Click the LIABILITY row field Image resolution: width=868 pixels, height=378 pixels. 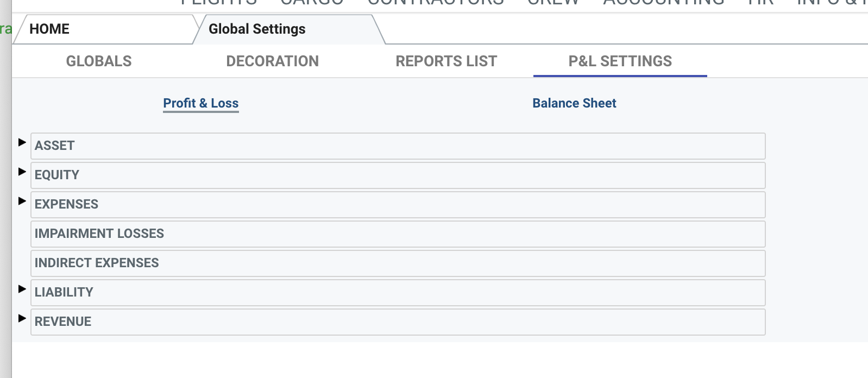tap(398, 293)
